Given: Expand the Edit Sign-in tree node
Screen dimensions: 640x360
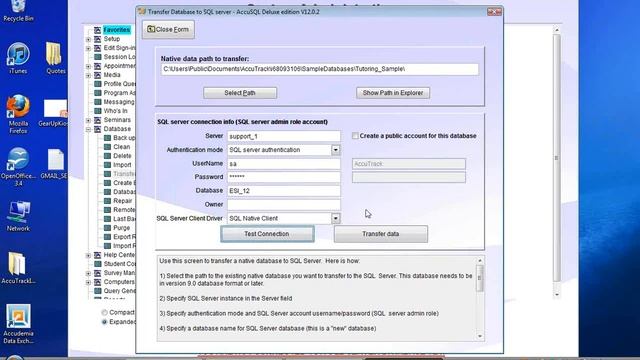Looking at the screenshot, I should (x=88, y=49).
